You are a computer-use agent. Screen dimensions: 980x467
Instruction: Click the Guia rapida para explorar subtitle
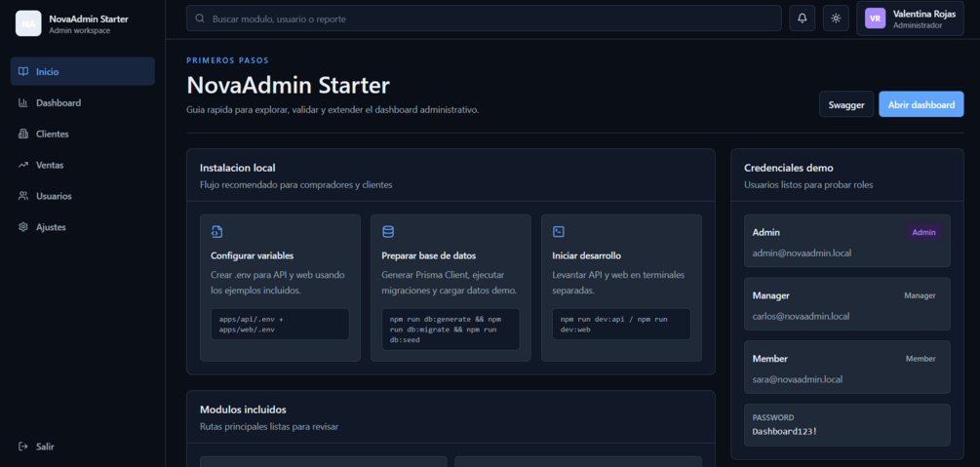click(333, 109)
